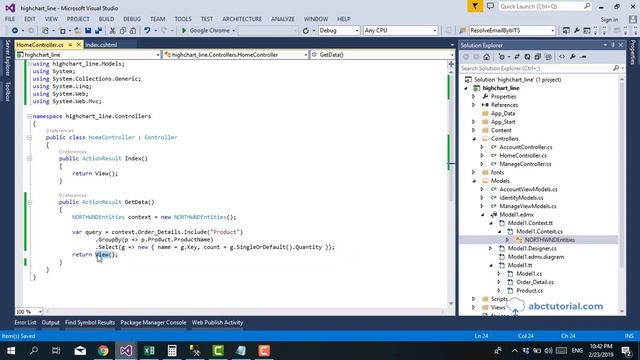The image size is (640, 360).
Task: Open the DEBUG menu
Action: pyautogui.click(x=132, y=19)
